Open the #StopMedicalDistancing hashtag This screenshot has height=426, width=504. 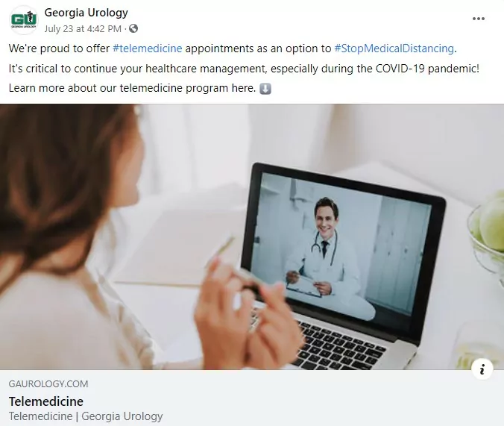click(x=394, y=48)
